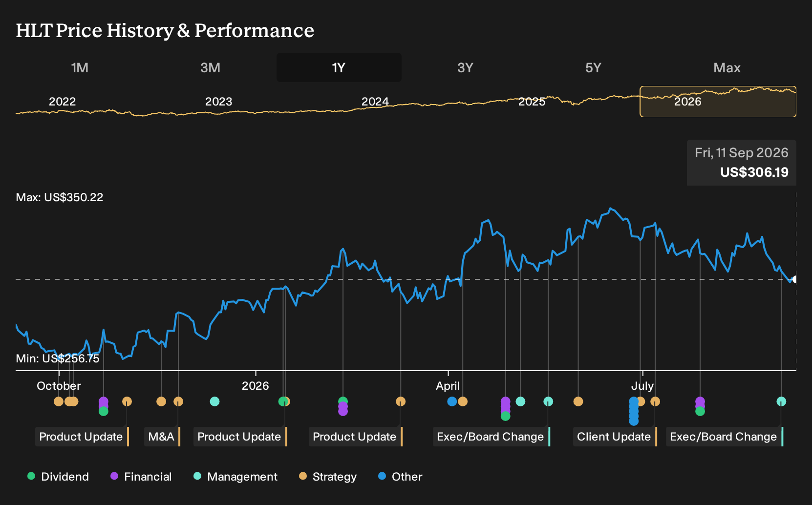Screen dimensions: 812x505
Task: Click the stacked blue Other dots below July
Action: pos(634,411)
